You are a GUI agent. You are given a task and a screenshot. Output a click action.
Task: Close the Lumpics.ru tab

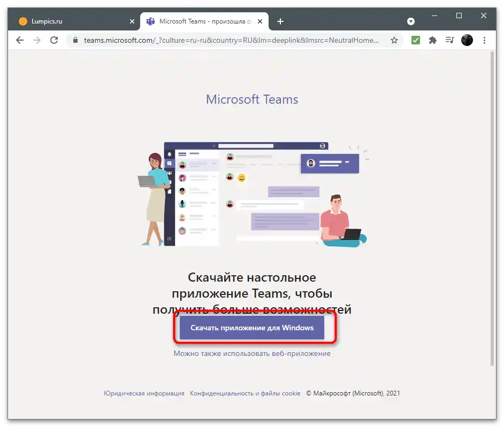tap(132, 21)
